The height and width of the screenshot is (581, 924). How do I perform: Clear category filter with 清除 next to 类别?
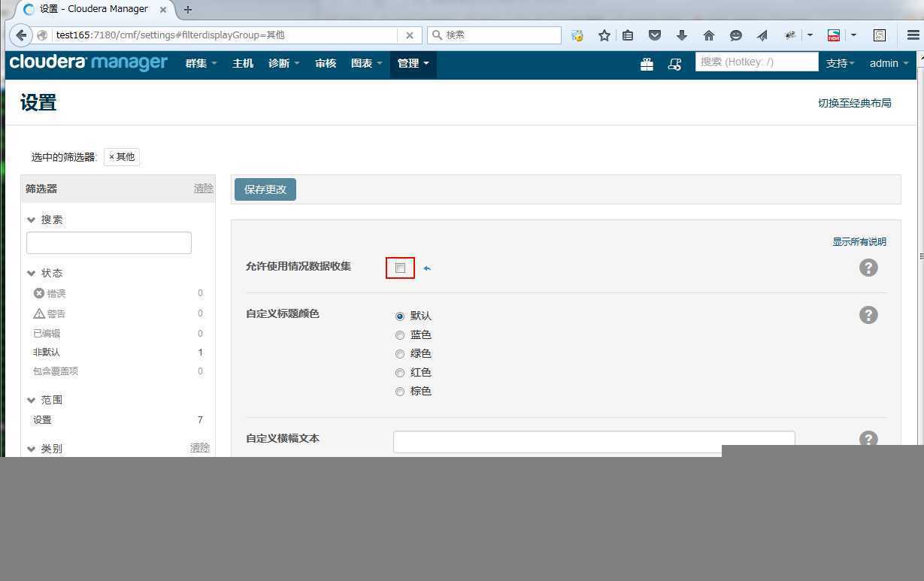(200, 448)
